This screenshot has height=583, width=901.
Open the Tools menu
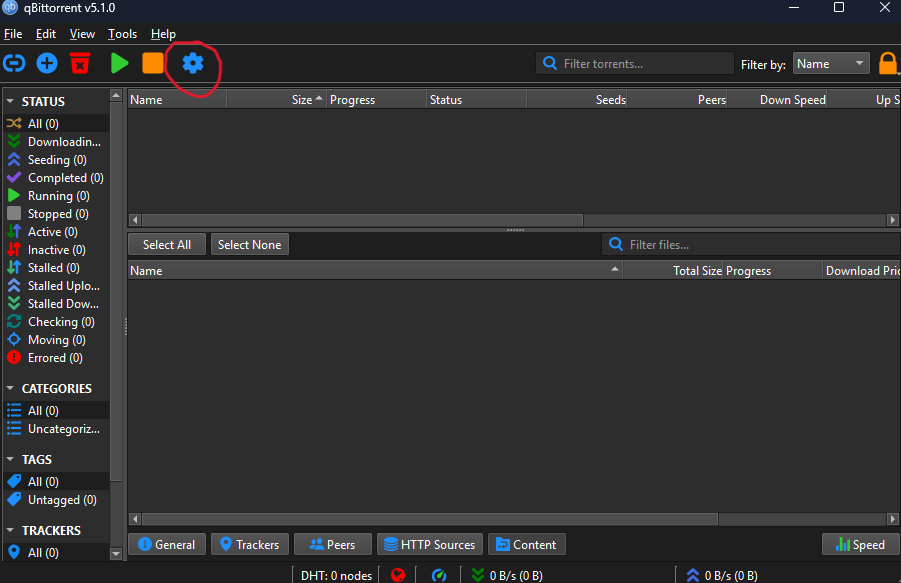(x=122, y=34)
